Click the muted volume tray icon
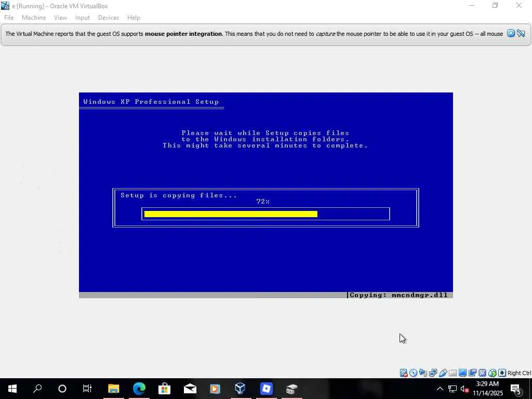The width and height of the screenshot is (532, 399). tap(465, 389)
